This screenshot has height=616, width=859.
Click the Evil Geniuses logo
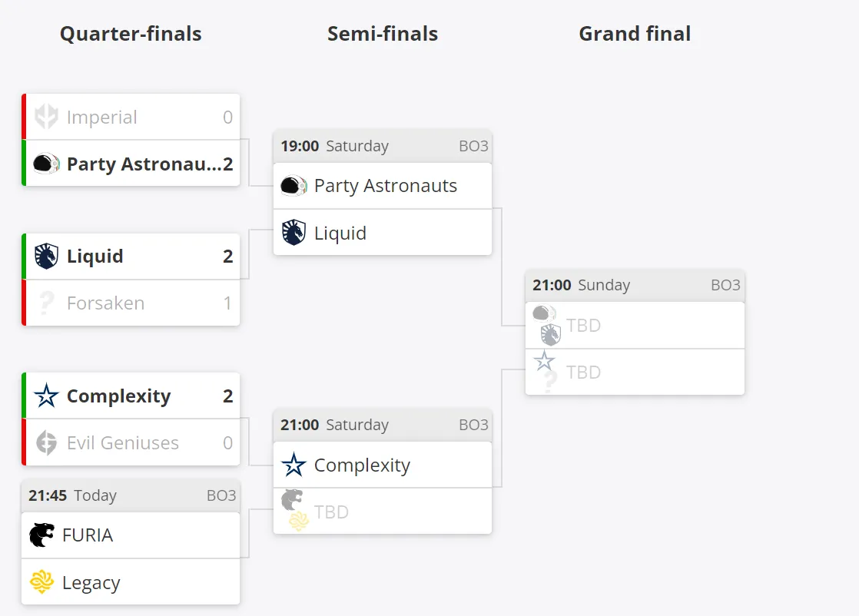click(47, 442)
